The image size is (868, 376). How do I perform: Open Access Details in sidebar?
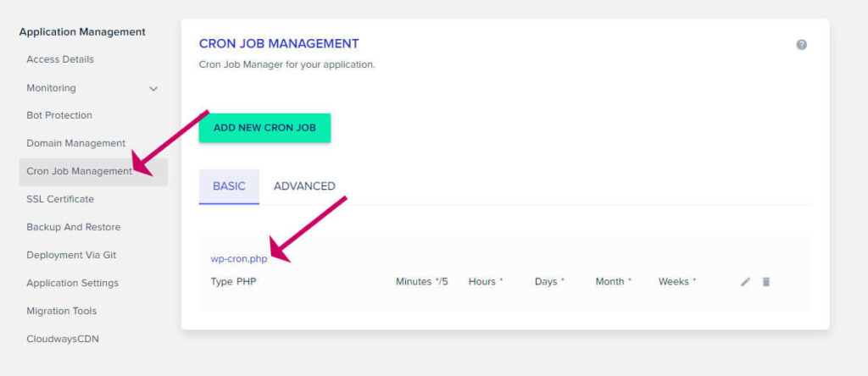click(60, 59)
